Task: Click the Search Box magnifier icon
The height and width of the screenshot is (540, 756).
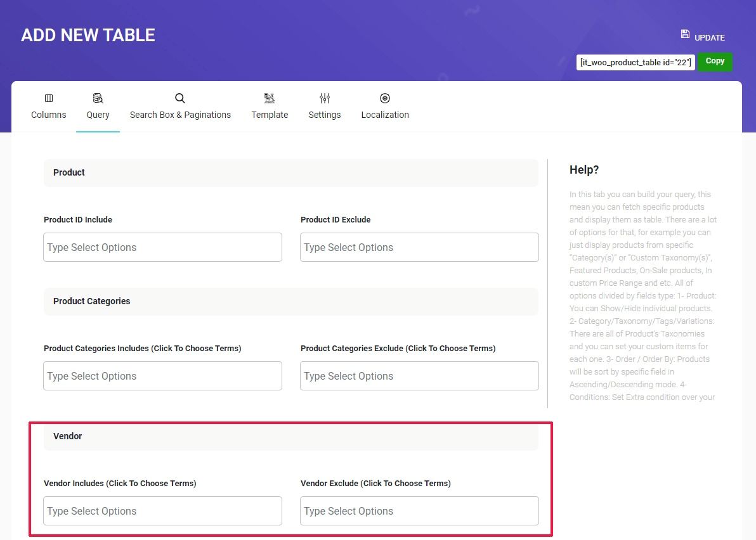Action: coord(180,98)
